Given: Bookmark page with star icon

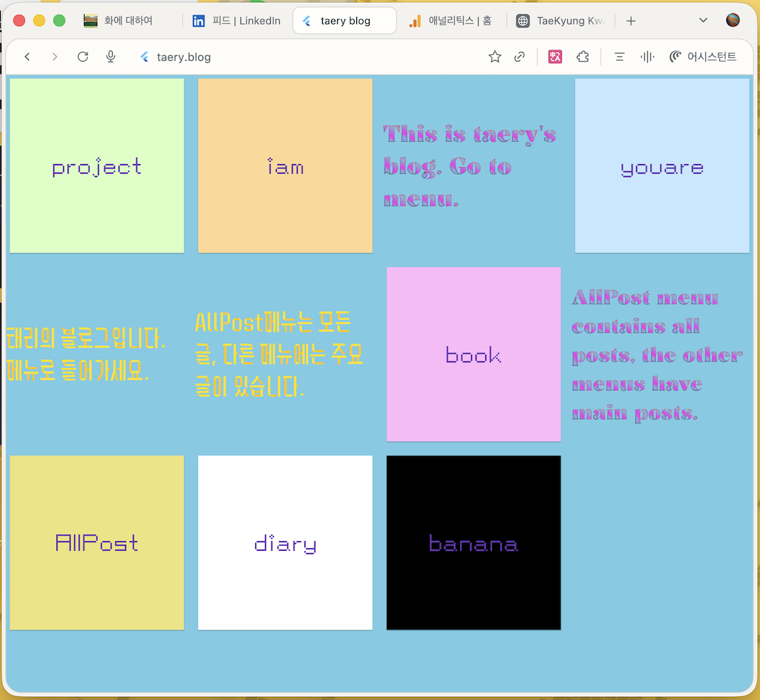Looking at the screenshot, I should click(x=495, y=56).
